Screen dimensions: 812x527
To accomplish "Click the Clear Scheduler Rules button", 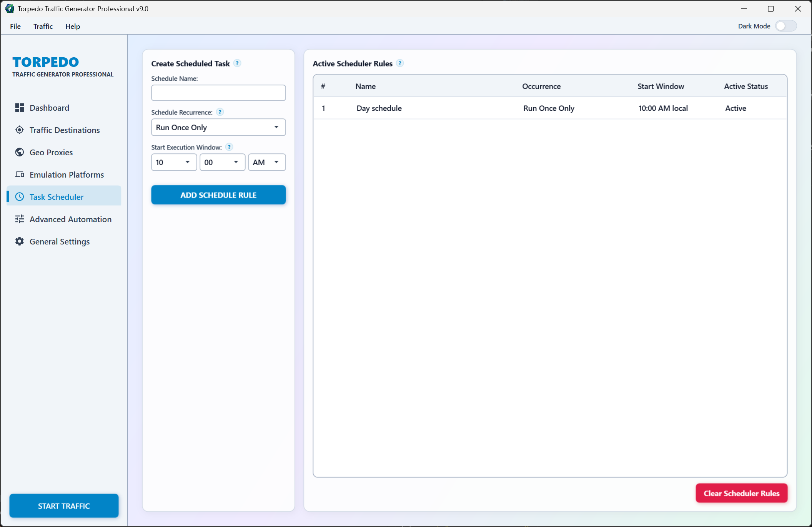I will (742, 493).
